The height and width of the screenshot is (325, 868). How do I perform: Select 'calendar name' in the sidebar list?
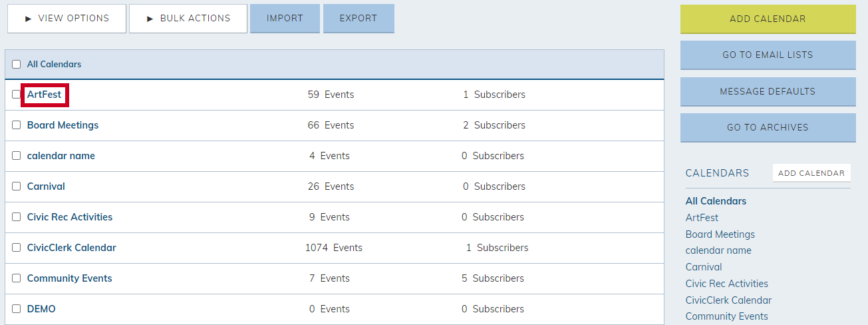tap(718, 250)
